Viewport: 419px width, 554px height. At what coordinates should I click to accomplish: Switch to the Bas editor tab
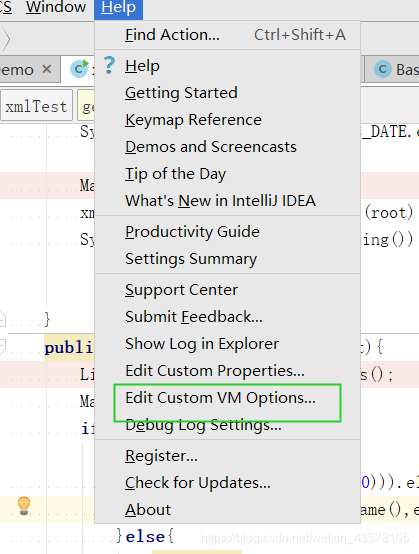tap(393, 69)
